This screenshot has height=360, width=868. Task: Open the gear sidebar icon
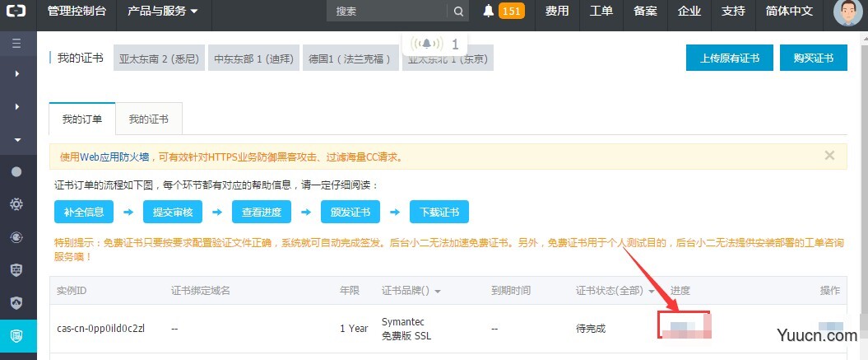[16, 204]
